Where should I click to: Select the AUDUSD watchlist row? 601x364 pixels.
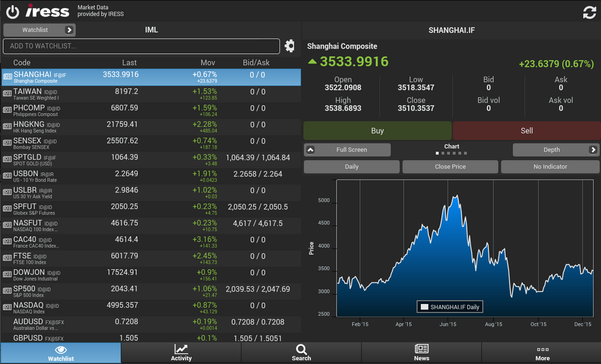[151, 324]
